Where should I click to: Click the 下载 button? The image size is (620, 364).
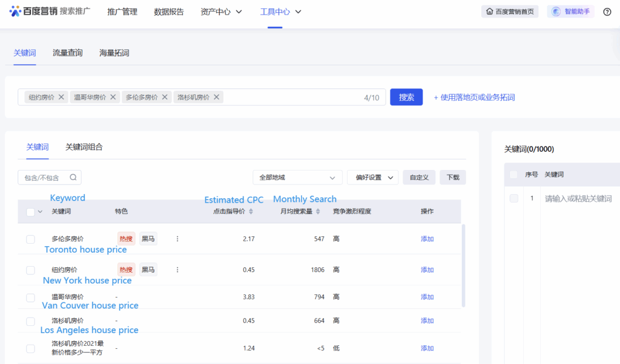click(x=453, y=177)
